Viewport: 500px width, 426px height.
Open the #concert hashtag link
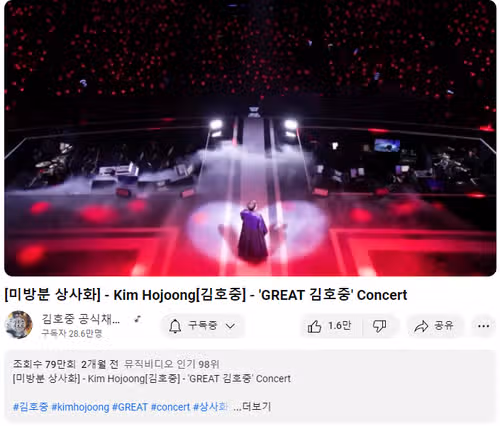170,407
